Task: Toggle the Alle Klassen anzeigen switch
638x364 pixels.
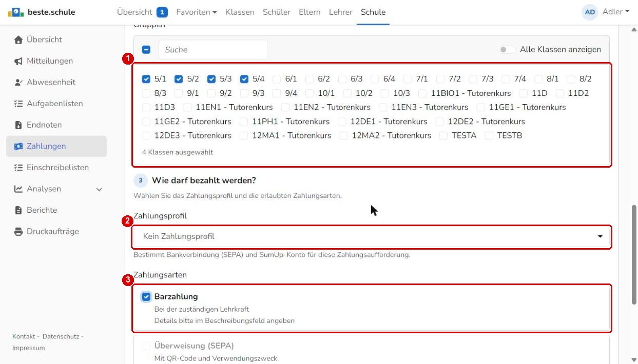Action: 508,50
